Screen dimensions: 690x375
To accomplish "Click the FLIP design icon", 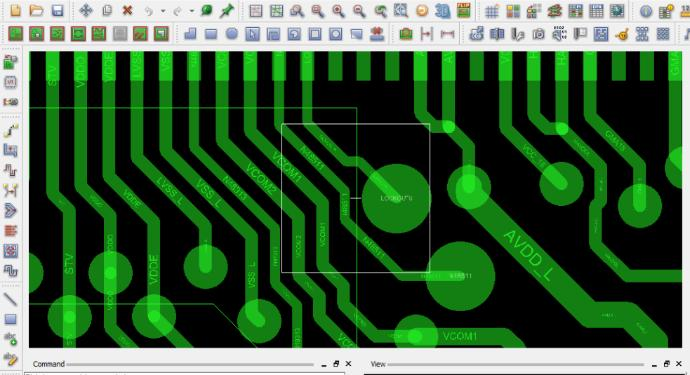I will (x=463, y=11).
